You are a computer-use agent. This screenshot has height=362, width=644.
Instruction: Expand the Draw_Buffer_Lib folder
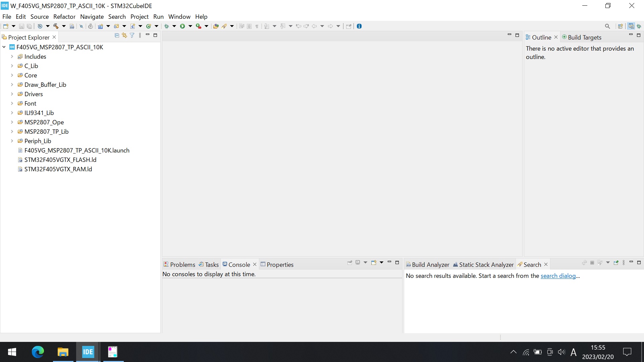[x=12, y=85]
